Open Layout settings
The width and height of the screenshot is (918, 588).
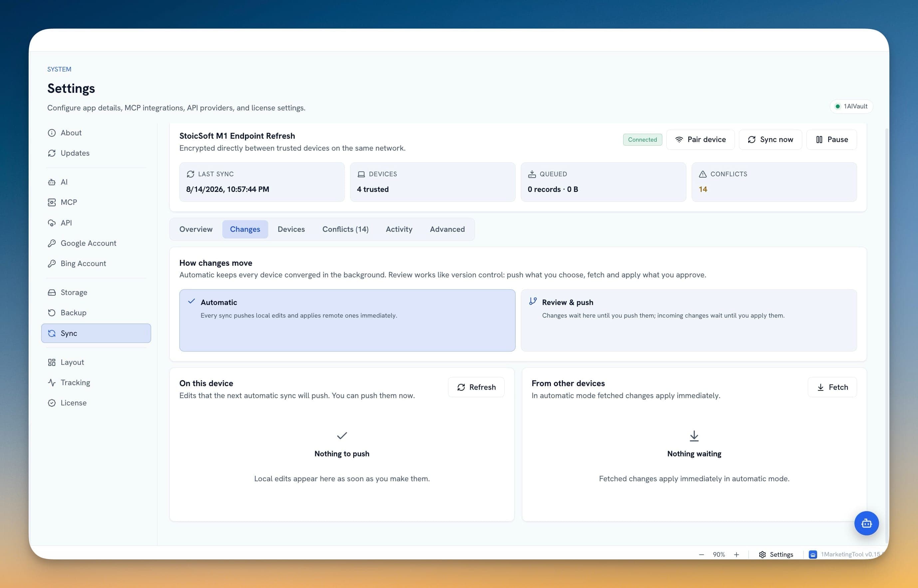click(96, 362)
